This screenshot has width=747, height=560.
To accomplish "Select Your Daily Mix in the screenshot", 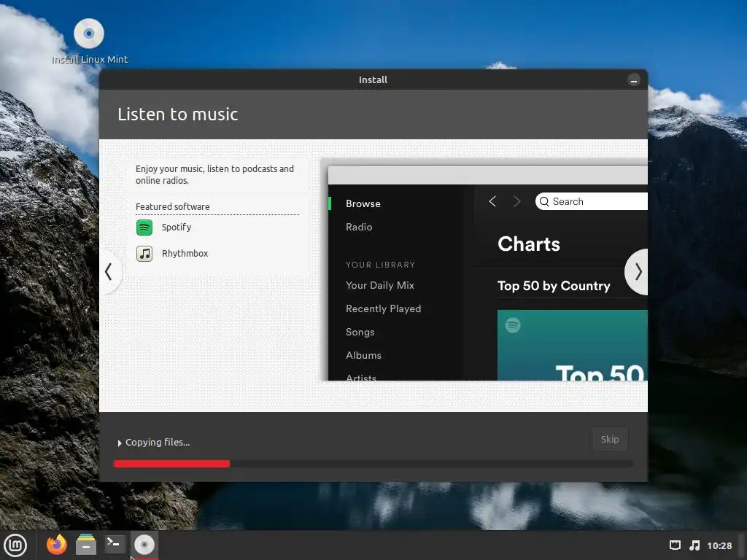I will coord(379,285).
